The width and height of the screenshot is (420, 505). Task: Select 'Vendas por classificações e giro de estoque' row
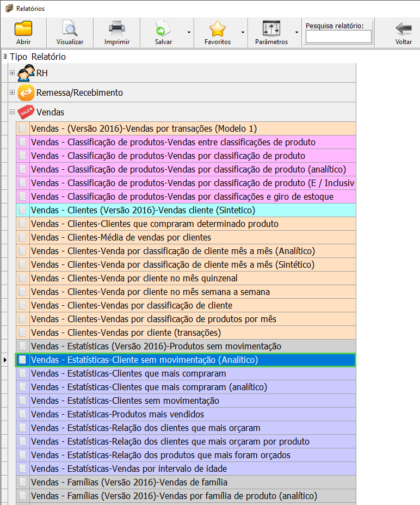pyautogui.click(x=186, y=196)
